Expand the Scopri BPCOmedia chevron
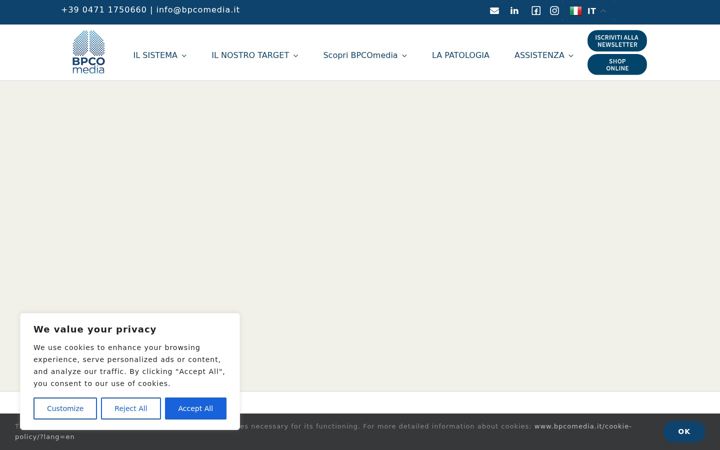 405,56
